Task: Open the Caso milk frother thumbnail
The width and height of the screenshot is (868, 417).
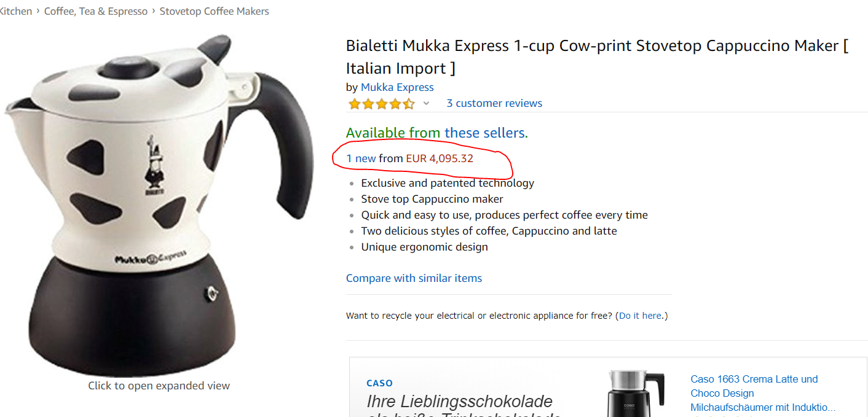Action: (636, 393)
